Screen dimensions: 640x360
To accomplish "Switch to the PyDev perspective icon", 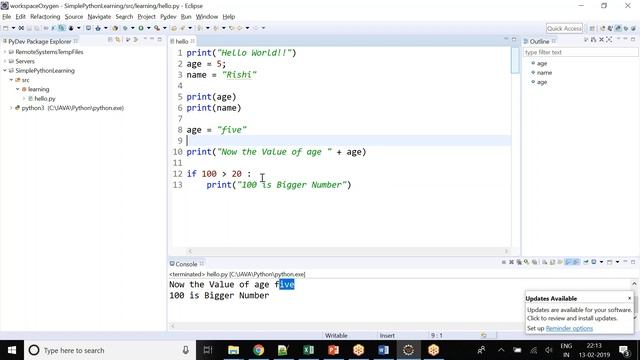I will (x=618, y=29).
